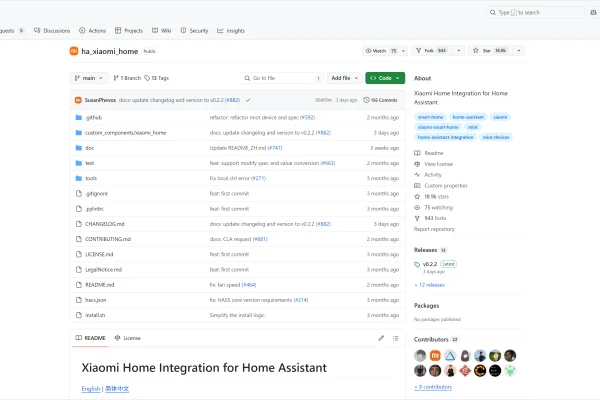Viewport: 600px width, 400px height.
Task: Open the README outline list icon
Action: pyautogui.click(x=396, y=338)
